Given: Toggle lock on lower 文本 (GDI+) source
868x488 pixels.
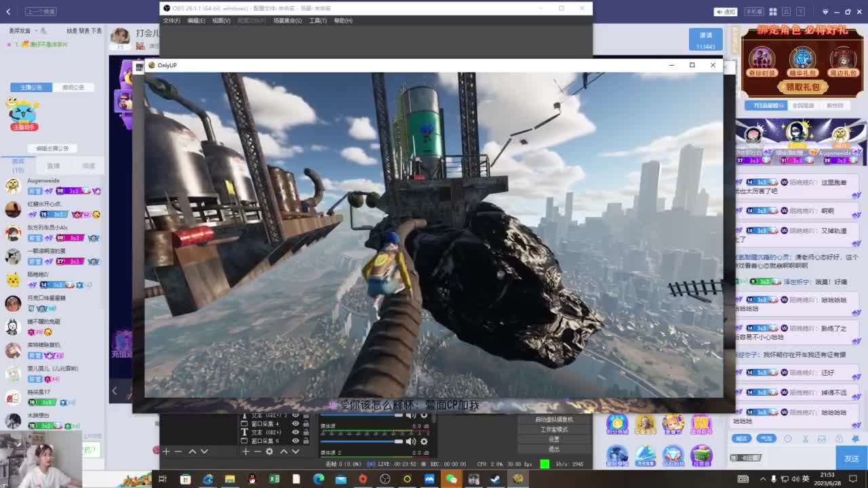Looking at the screenshot, I should coord(306,432).
